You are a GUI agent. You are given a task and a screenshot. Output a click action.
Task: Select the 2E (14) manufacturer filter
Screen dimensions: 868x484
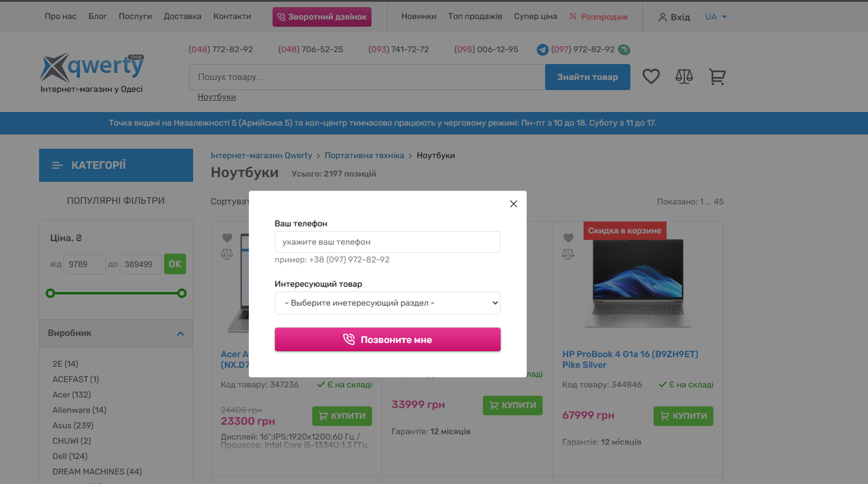click(x=65, y=364)
